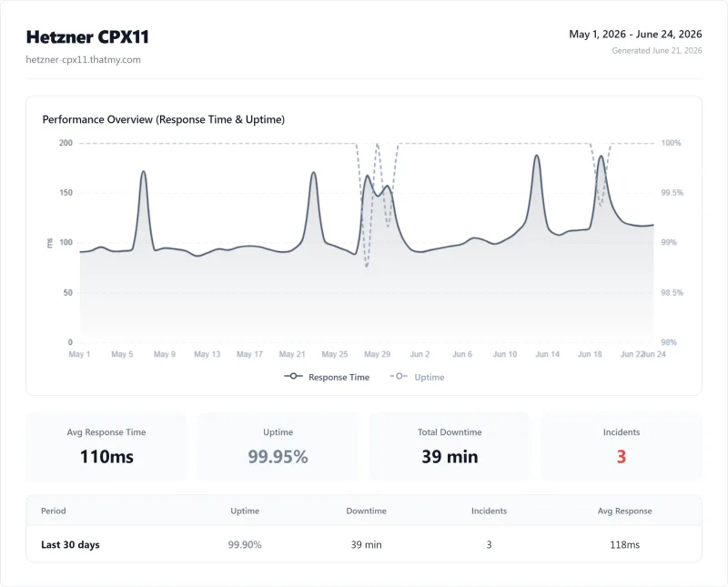Click the date range May 1, 2026 - June 24, 2026
This screenshot has height=587, width=728.
(635, 35)
